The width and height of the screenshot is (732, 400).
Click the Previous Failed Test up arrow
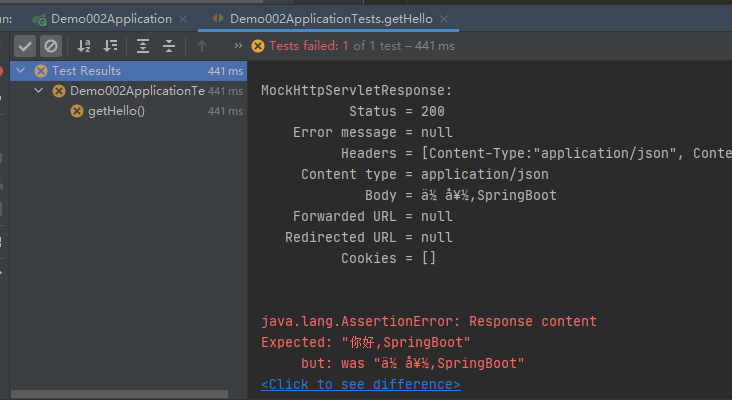[202, 46]
